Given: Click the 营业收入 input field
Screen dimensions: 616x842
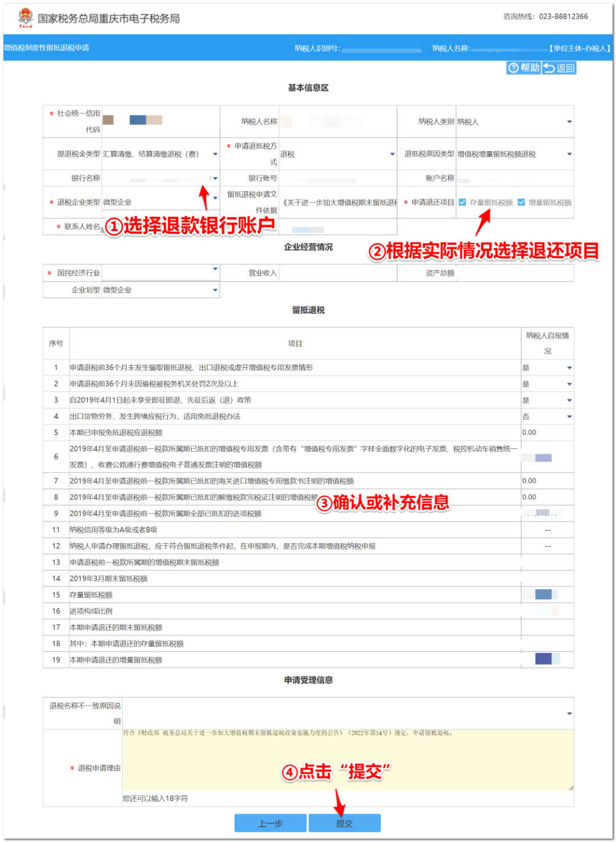Looking at the screenshot, I should coord(338,273).
